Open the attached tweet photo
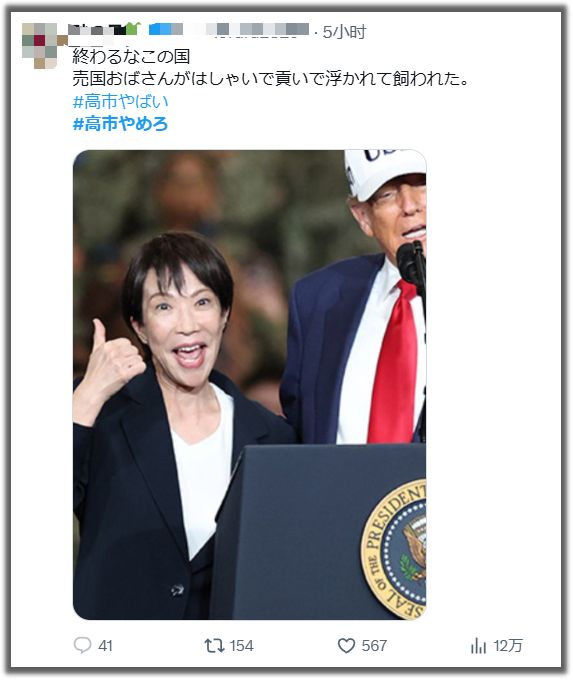This screenshot has width=573, height=680. [249, 385]
